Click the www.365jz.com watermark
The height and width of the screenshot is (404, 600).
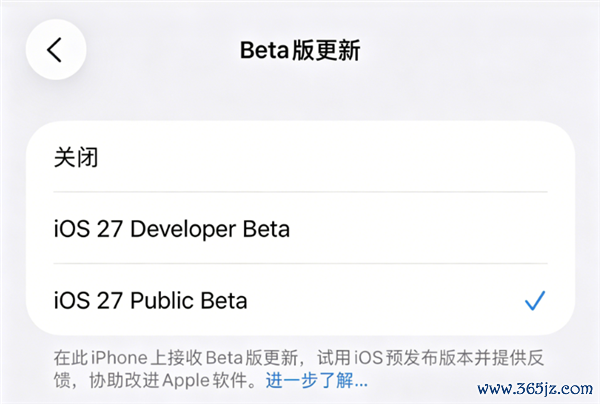(535, 389)
